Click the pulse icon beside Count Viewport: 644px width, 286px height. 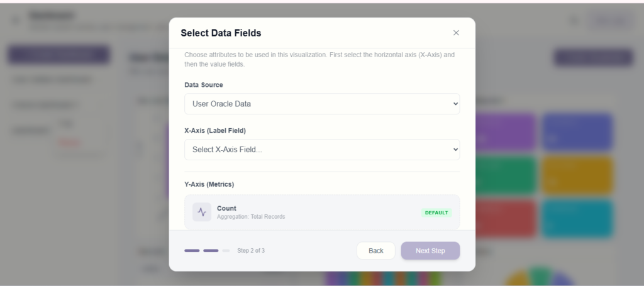click(x=202, y=212)
